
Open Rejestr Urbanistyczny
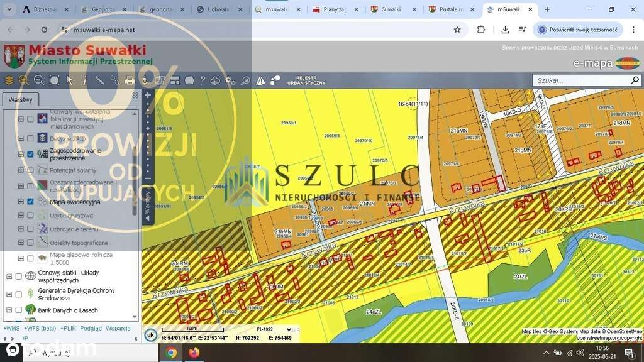pyautogui.click(x=306, y=80)
